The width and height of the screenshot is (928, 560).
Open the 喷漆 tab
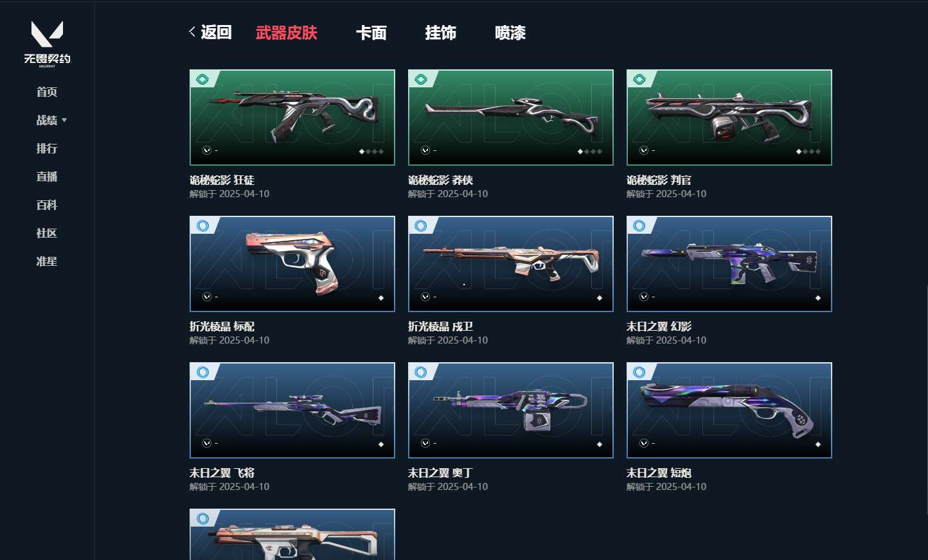point(510,33)
